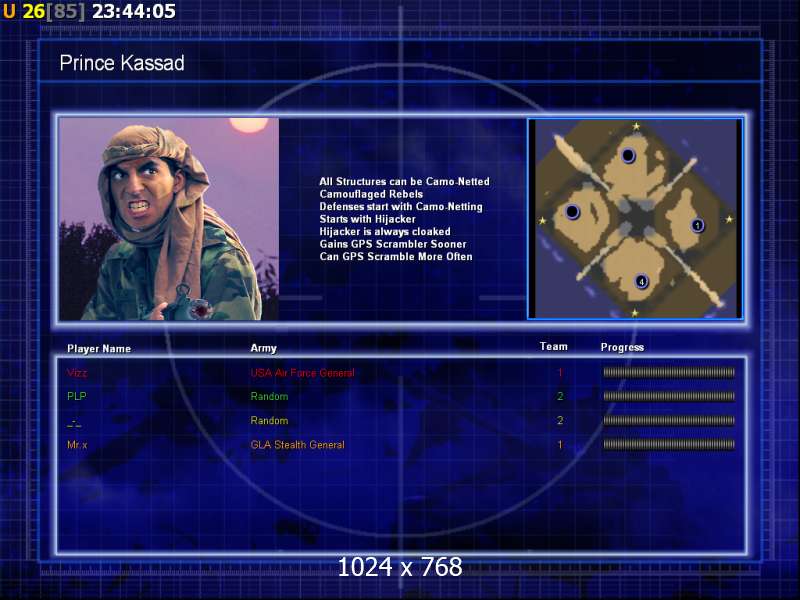
Task: Select player name "Mr.x"
Action: click(77, 445)
